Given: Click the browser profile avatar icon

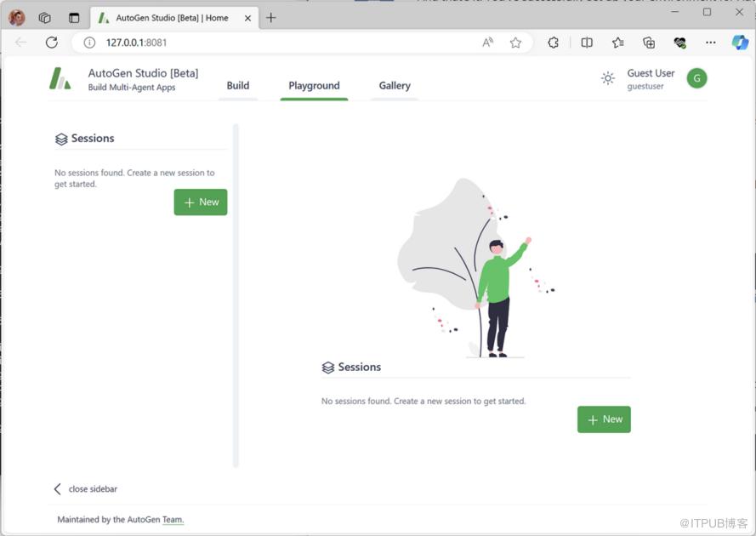Looking at the screenshot, I should pyautogui.click(x=17, y=18).
